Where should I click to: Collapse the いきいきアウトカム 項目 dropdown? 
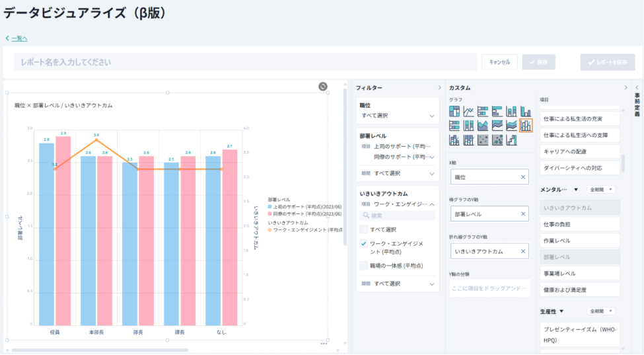click(x=432, y=204)
